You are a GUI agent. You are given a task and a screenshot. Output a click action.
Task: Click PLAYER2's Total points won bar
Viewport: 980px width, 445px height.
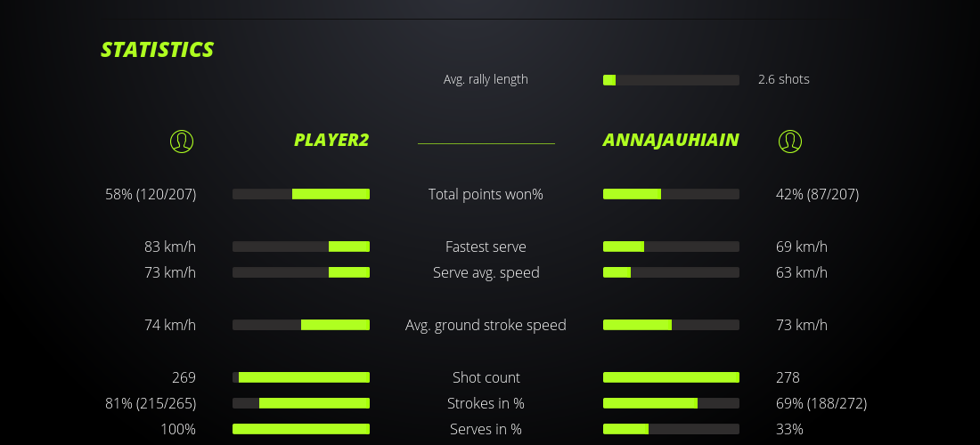pyautogui.click(x=301, y=194)
